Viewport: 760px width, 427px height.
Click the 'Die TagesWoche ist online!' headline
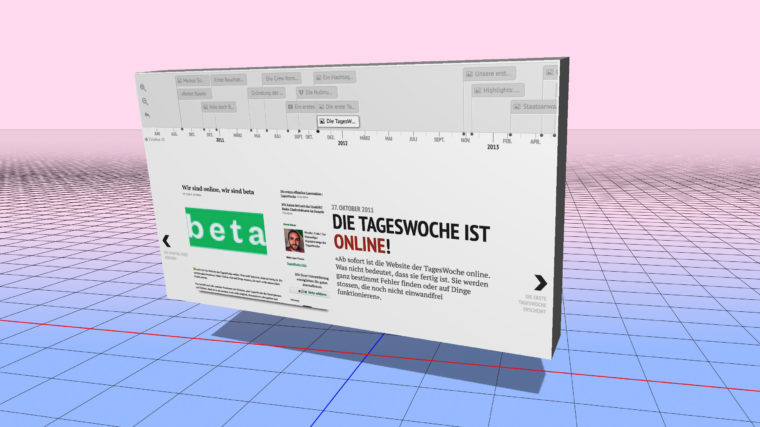coord(410,235)
